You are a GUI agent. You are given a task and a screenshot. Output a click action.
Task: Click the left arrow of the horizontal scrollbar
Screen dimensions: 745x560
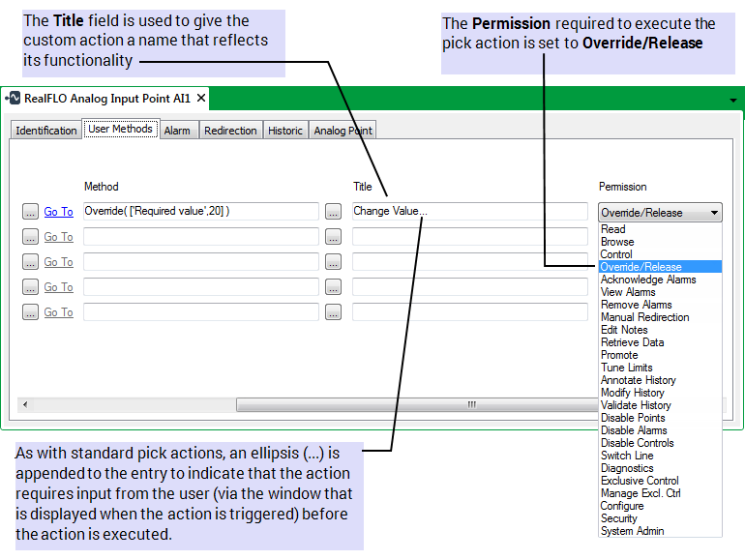pos(25,404)
